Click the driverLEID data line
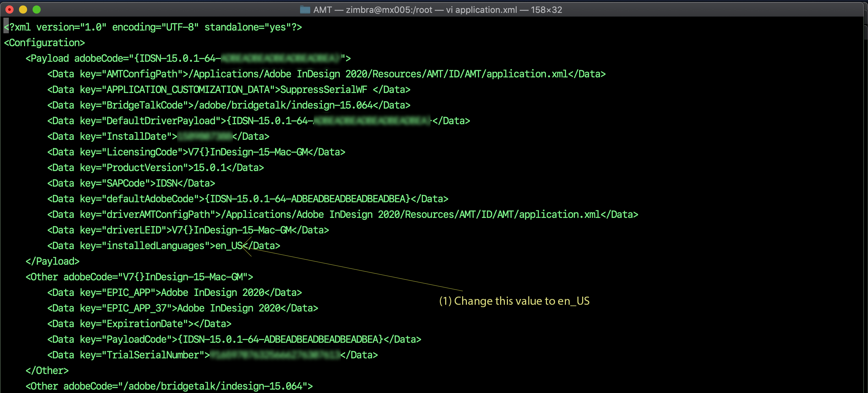868x393 pixels. point(188,230)
